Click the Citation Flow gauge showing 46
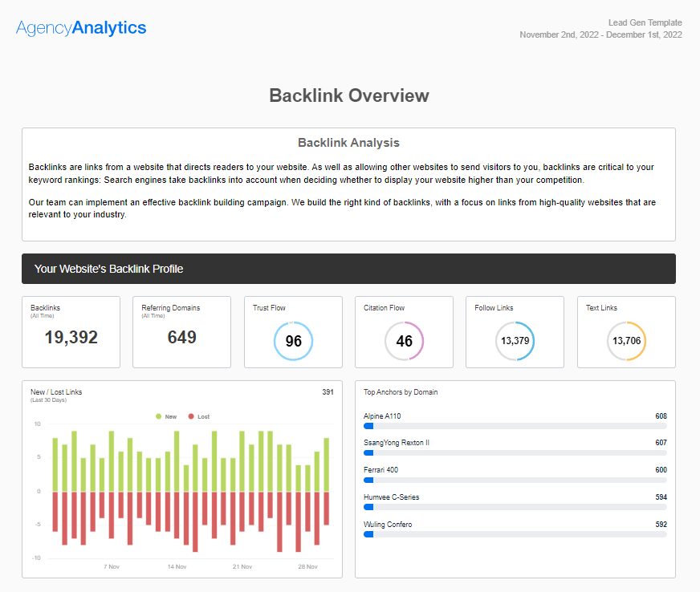 pyautogui.click(x=404, y=341)
